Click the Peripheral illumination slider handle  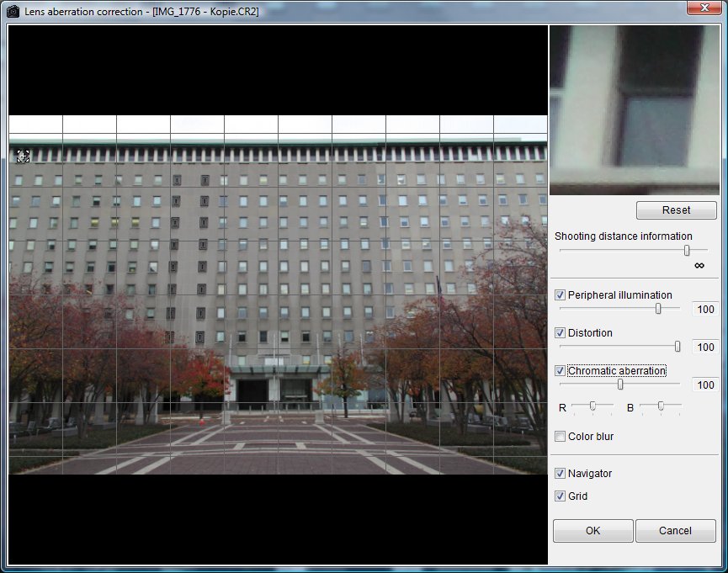[658, 309]
